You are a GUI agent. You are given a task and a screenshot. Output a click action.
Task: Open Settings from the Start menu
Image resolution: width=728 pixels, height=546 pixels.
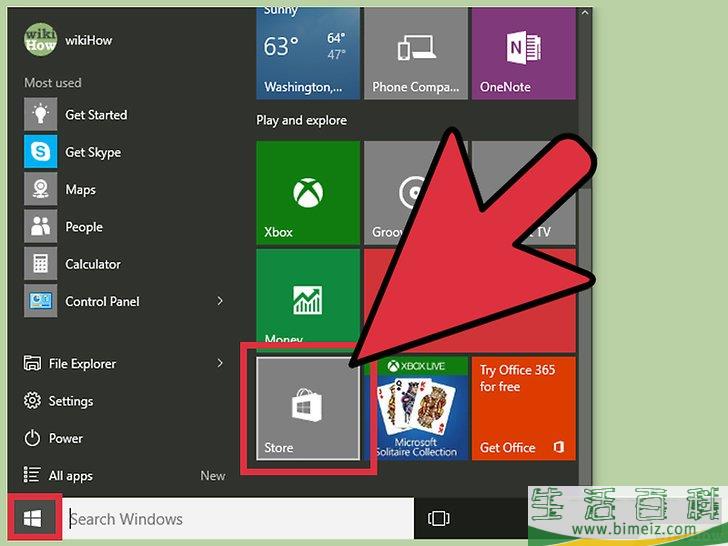(x=70, y=401)
